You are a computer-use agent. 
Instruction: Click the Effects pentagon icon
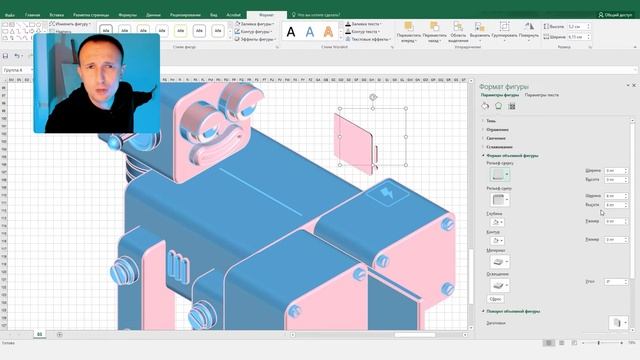(498, 106)
